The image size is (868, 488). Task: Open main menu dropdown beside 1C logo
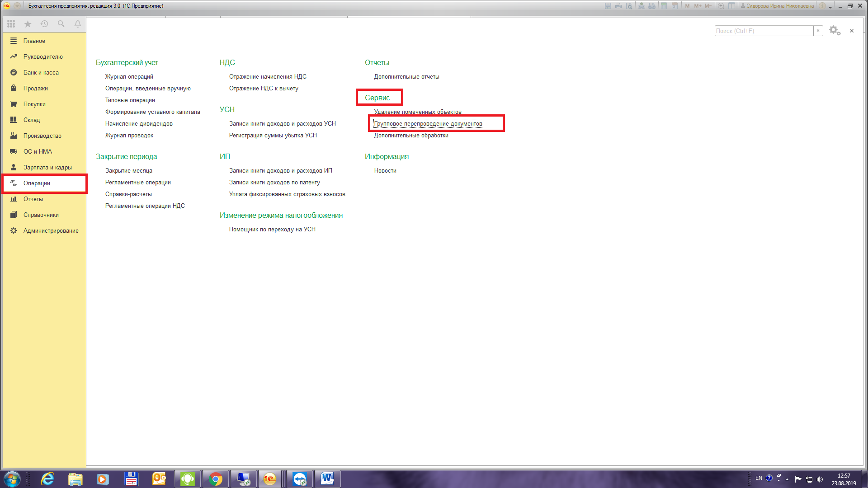(x=17, y=6)
